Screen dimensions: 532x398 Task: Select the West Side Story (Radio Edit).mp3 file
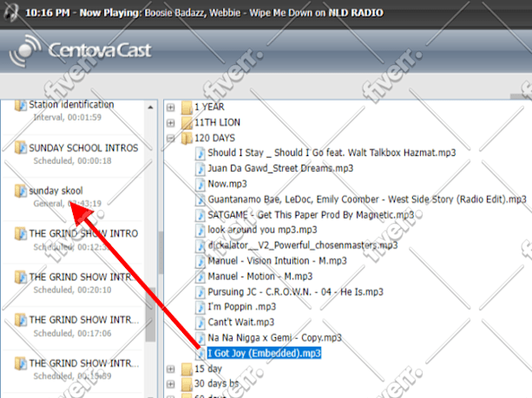367,199
